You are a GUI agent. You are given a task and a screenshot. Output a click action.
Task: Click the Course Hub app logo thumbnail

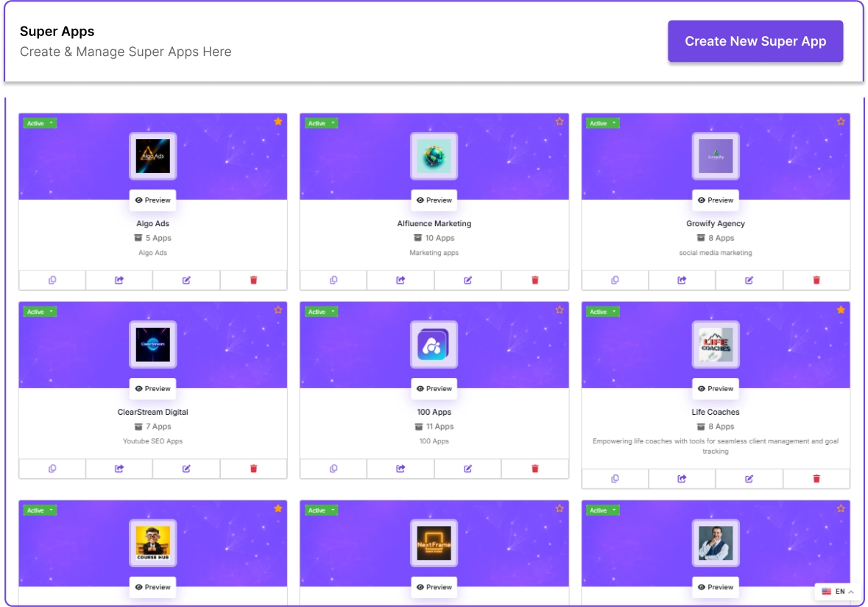coord(153,543)
